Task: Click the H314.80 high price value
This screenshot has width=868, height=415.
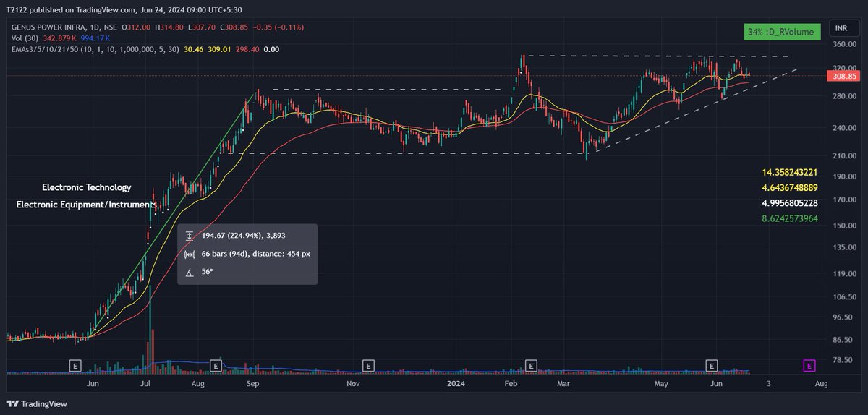Action: click(x=168, y=27)
